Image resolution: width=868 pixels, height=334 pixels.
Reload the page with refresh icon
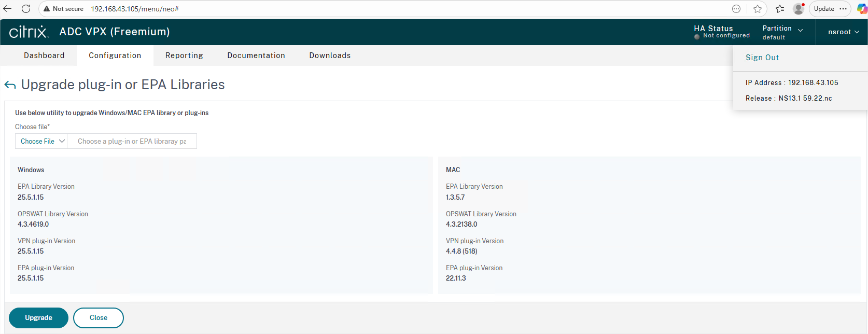tap(26, 9)
